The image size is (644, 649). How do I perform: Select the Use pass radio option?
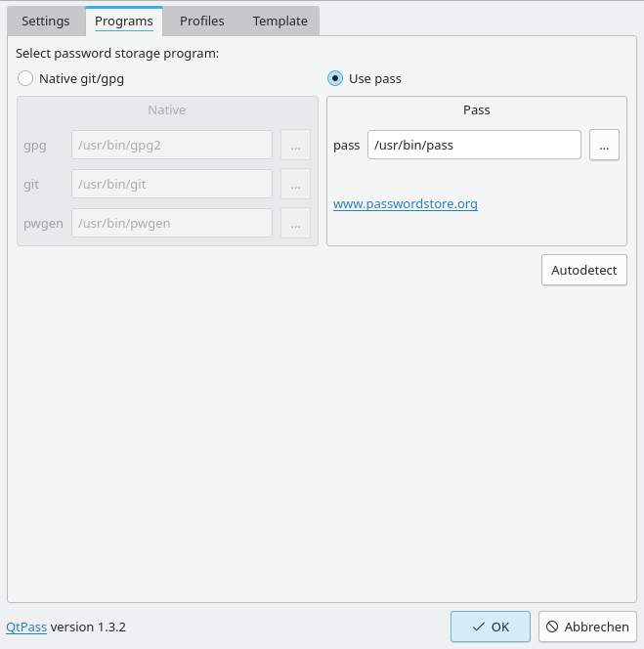[x=335, y=78]
